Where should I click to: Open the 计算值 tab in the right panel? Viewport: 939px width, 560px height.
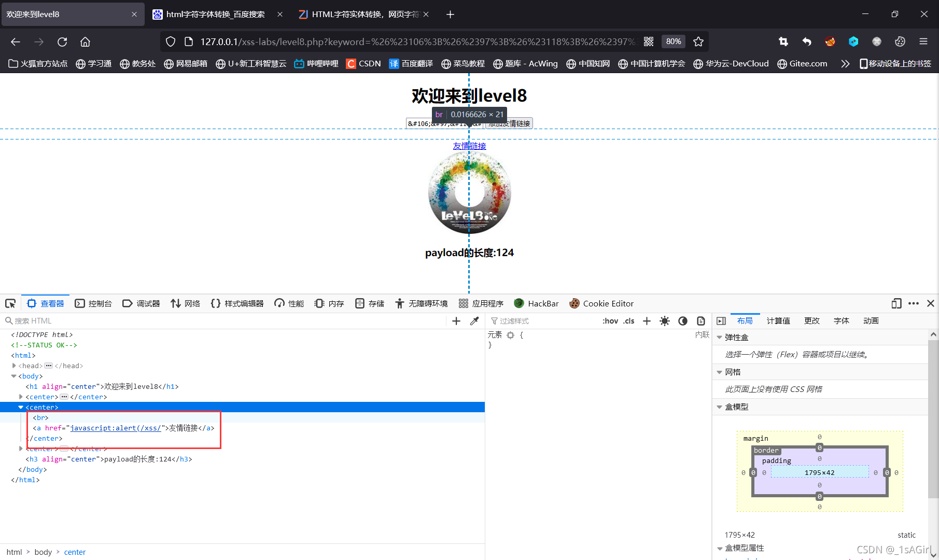[778, 320]
